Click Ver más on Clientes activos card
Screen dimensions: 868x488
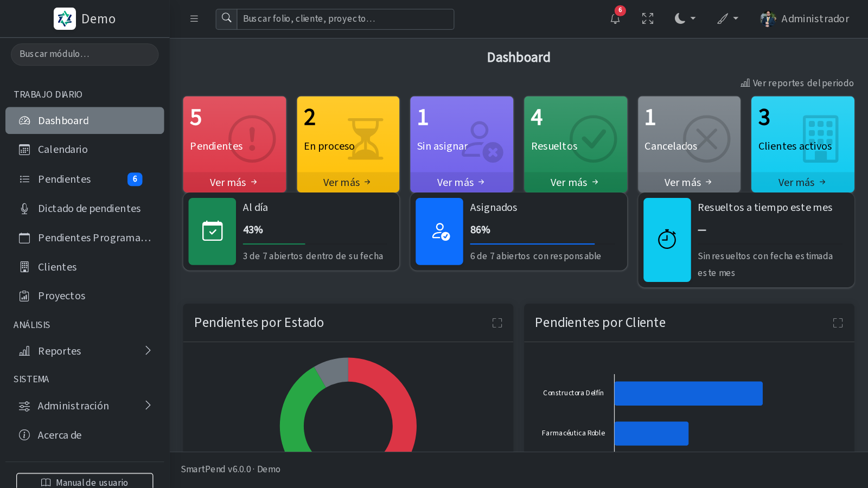click(x=802, y=182)
